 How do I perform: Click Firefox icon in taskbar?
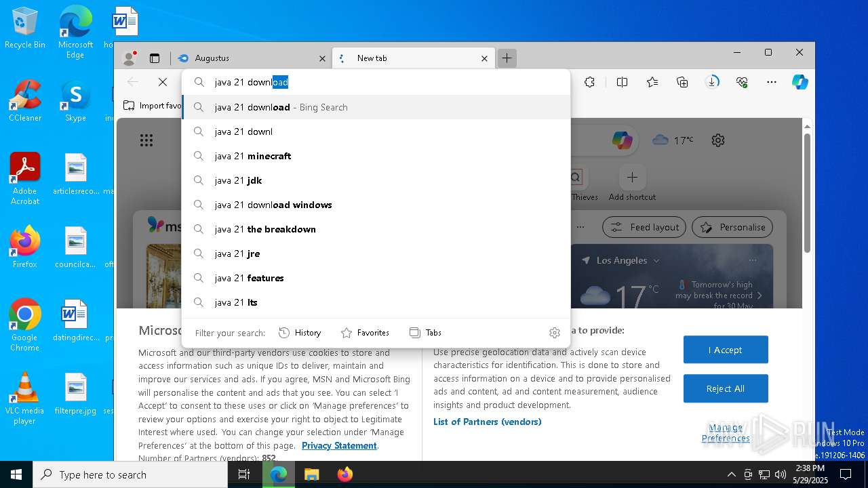click(x=345, y=474)
